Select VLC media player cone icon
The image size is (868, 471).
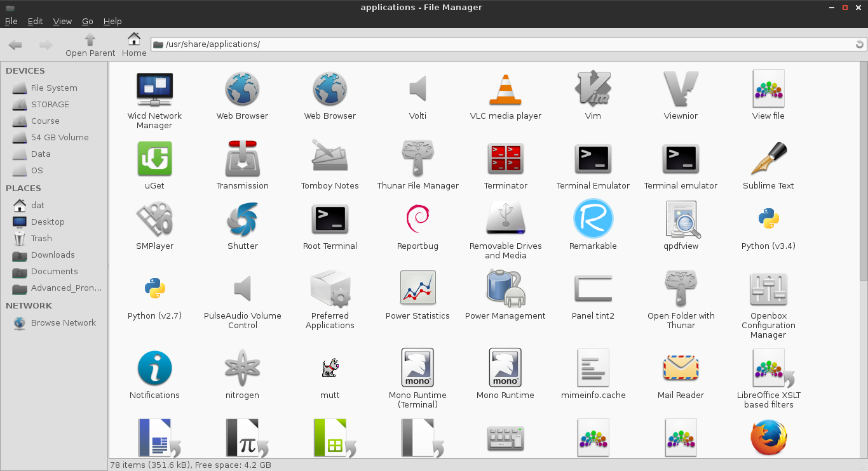[505, 89]
